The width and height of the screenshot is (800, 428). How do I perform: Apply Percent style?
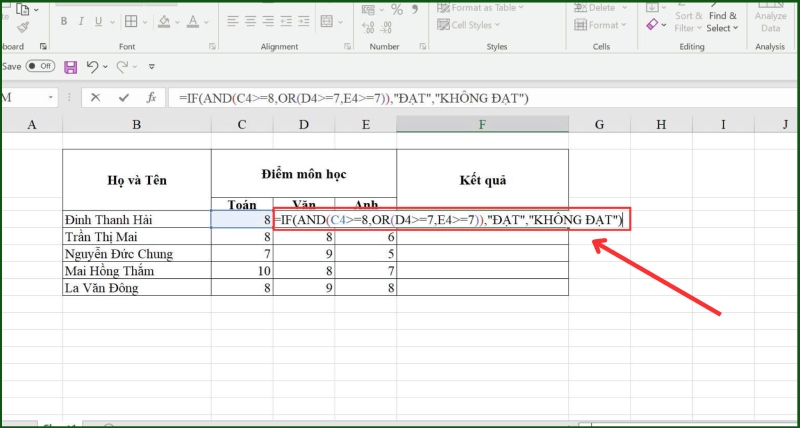397,9
